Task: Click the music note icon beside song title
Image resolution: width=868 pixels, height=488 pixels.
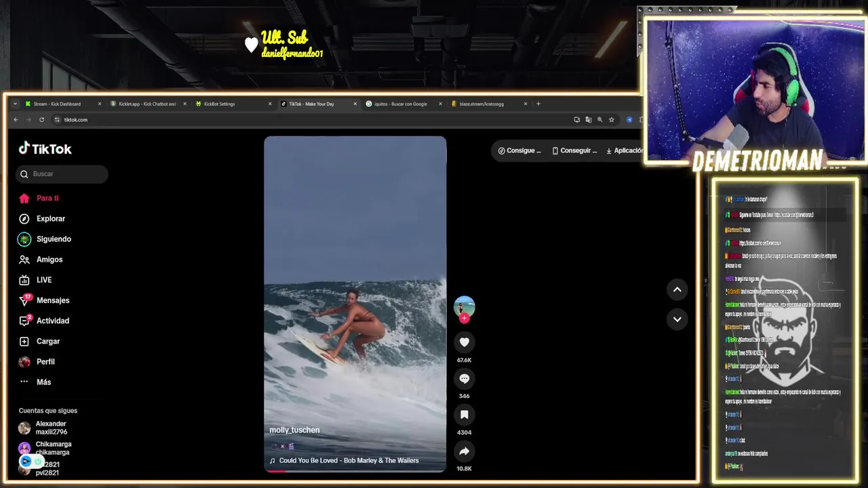Action: tap(273, 461)
